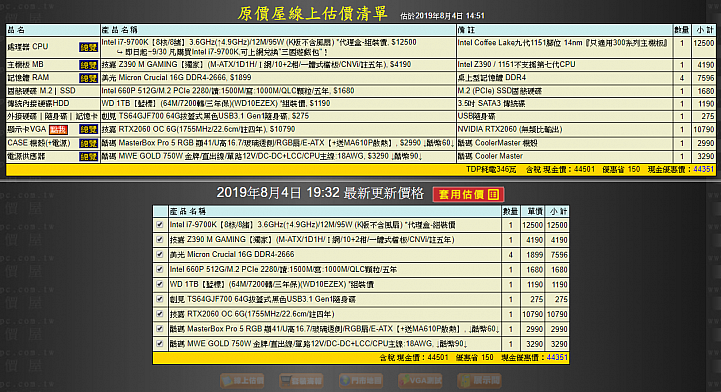Click the NVIDIA RTX2060 remark text
The height and width of the screenshot is (392, 721).
[x=510, y=129]
